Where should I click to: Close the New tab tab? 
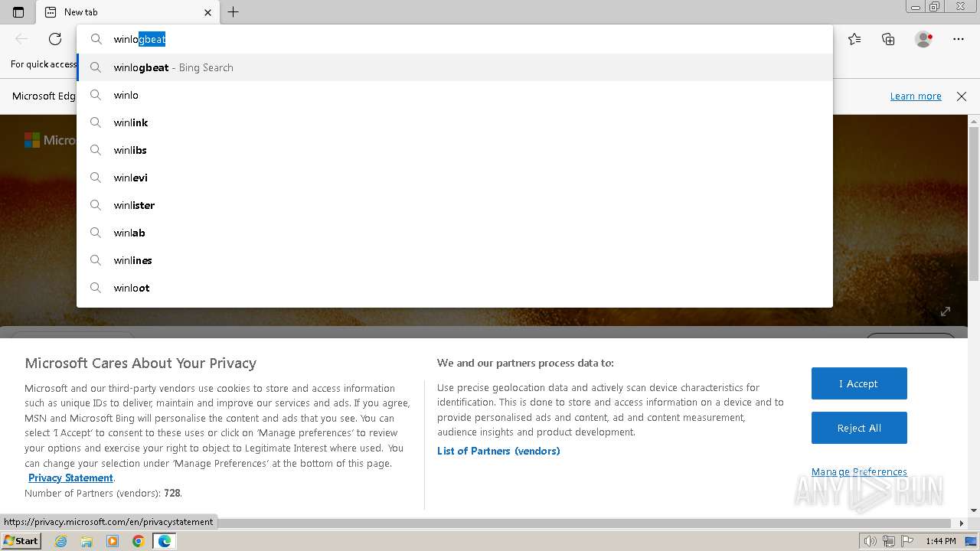click(207, 12)
